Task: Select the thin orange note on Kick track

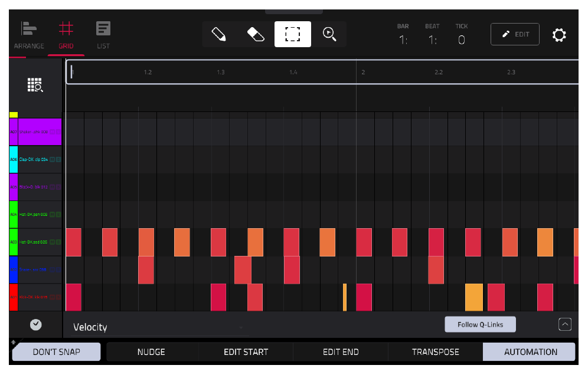Action: pos(345,297)
